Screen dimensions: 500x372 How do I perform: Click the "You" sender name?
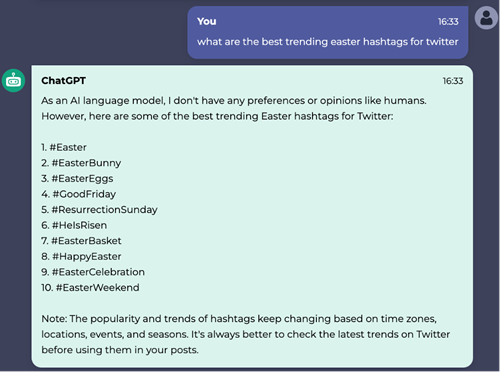(207, 21)
